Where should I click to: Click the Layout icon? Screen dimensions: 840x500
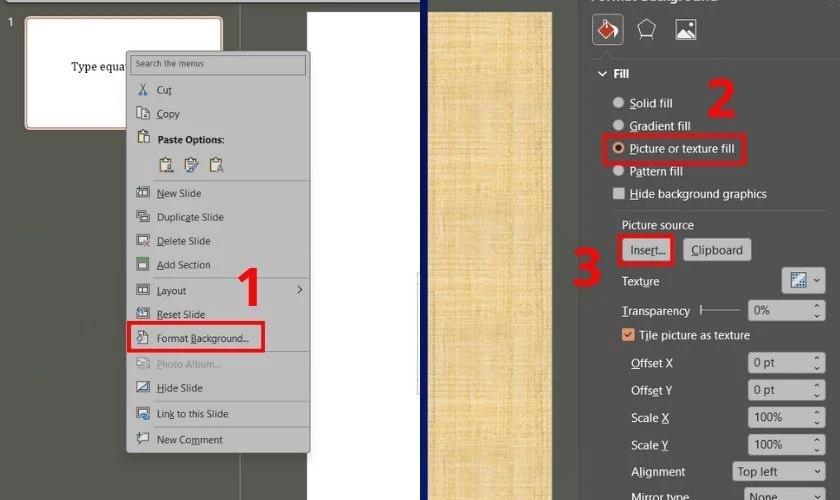pos(142,290)
